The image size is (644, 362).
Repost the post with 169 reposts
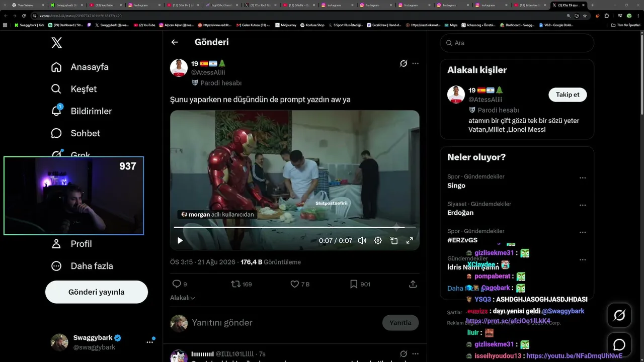242,284
